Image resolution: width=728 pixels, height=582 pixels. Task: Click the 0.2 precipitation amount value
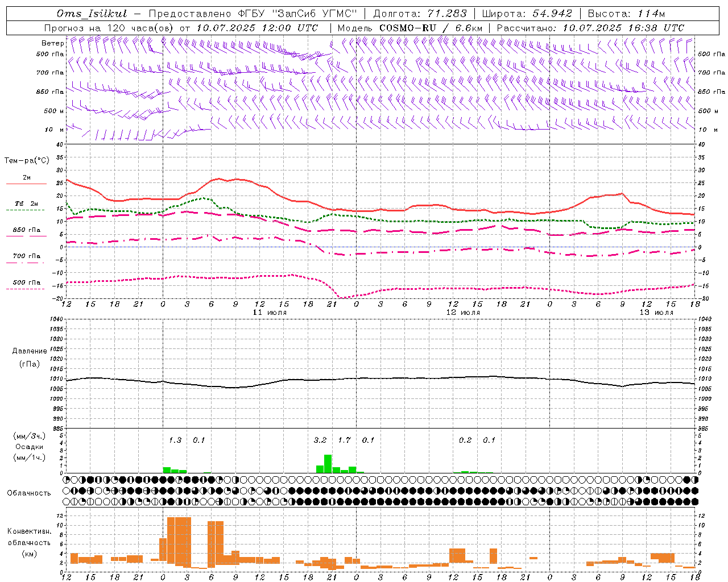[x=465, y=440]
